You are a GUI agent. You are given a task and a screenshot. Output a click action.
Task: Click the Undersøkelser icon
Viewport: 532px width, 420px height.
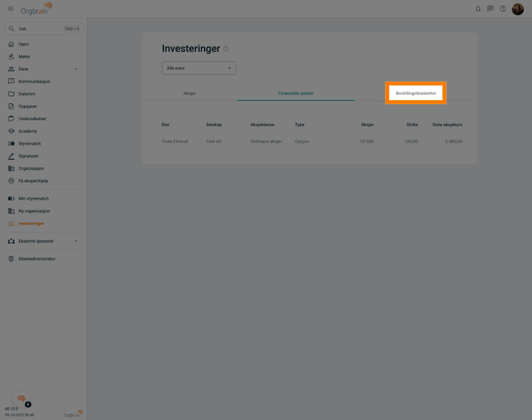pos(11,119)
